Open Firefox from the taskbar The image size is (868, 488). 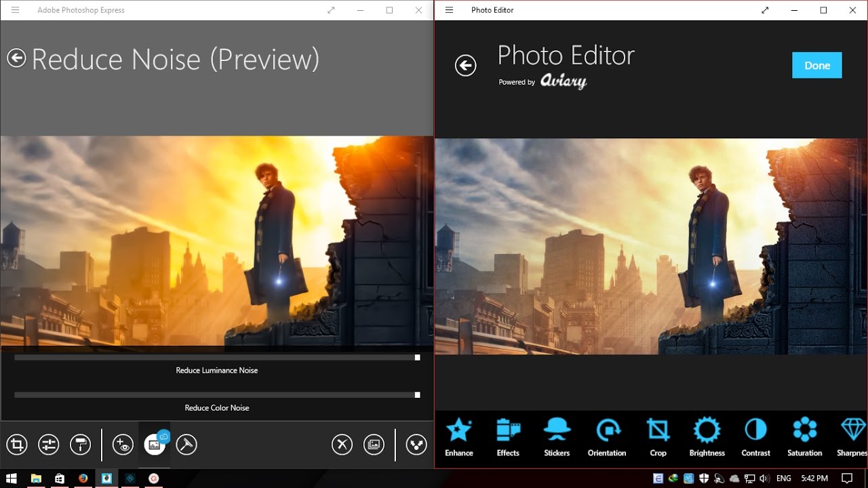83,479
